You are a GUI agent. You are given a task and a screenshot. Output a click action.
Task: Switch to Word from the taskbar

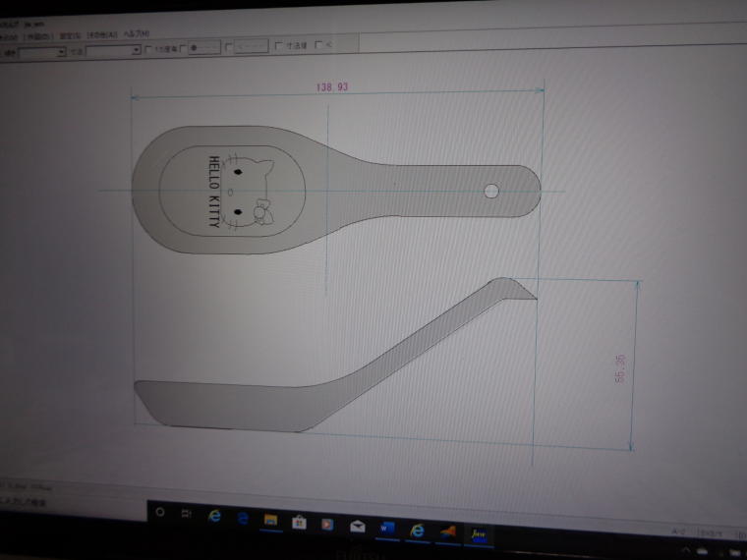(387, 529)
